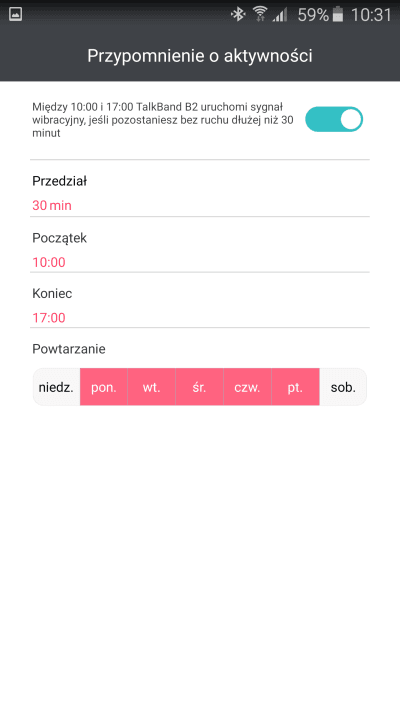Tap the battery icon in status bar

click(337, 14)
